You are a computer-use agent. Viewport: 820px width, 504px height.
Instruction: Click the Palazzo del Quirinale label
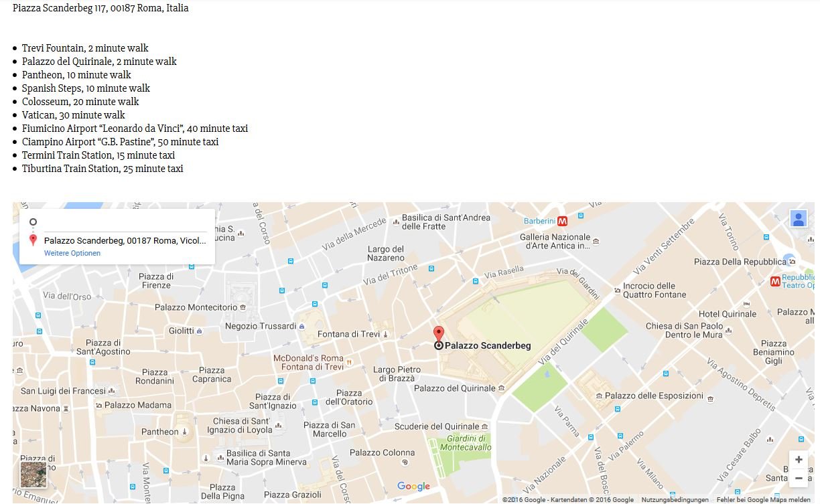(455, 388)
